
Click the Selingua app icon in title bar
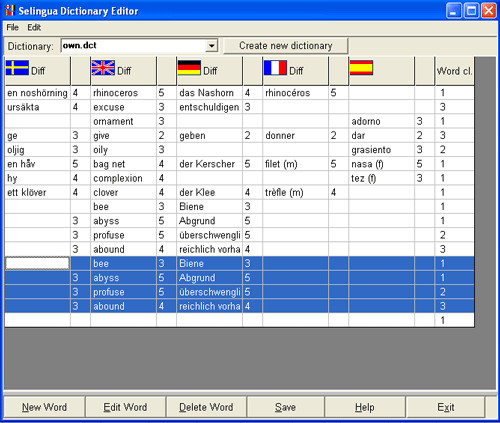(x=10, y=10)
